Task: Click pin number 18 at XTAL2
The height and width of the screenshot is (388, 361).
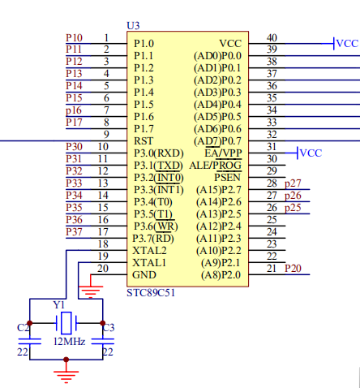Action: (103, 244)
